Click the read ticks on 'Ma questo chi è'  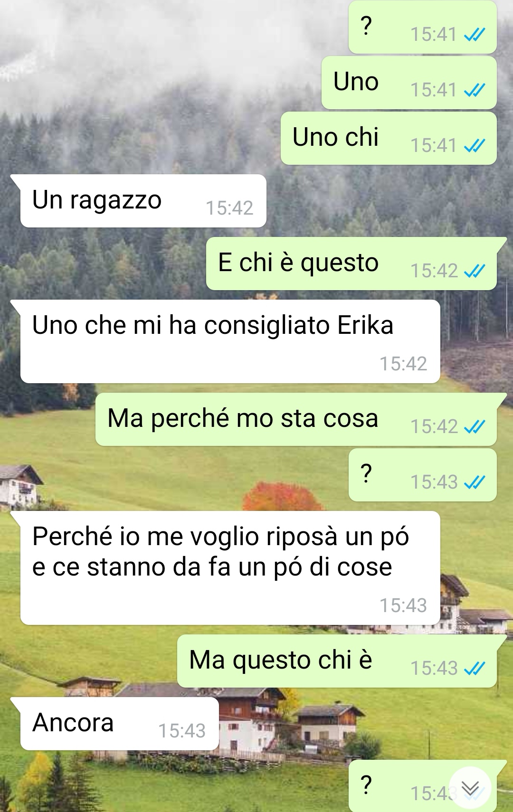(475, 668)
